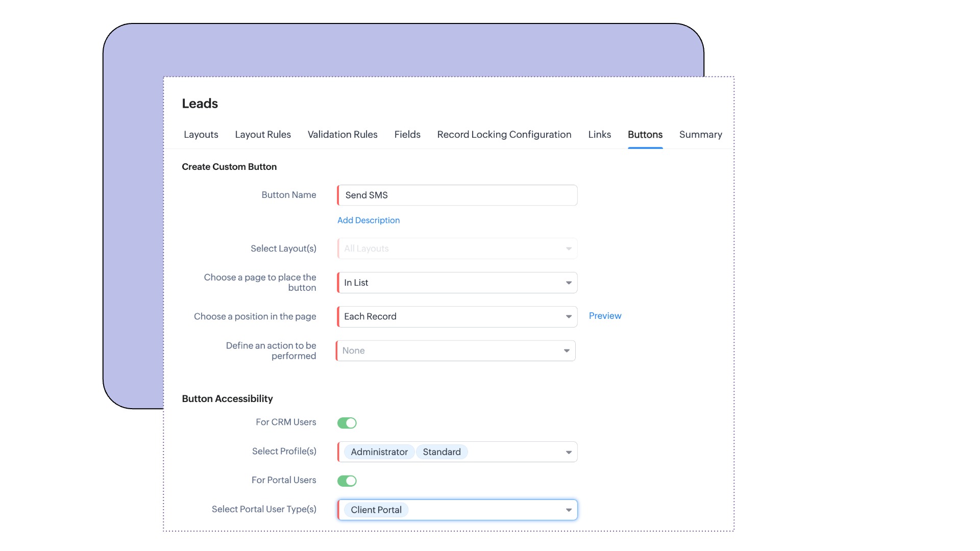The width and height of the screenshot is (980, 551).
Task: Click the Button Name input field
Action: tap(457, 195)
